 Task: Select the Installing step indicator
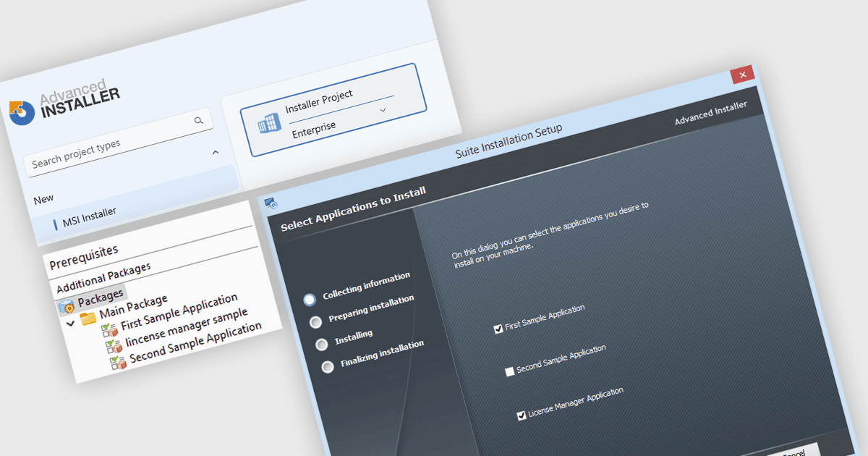(322, 344)
